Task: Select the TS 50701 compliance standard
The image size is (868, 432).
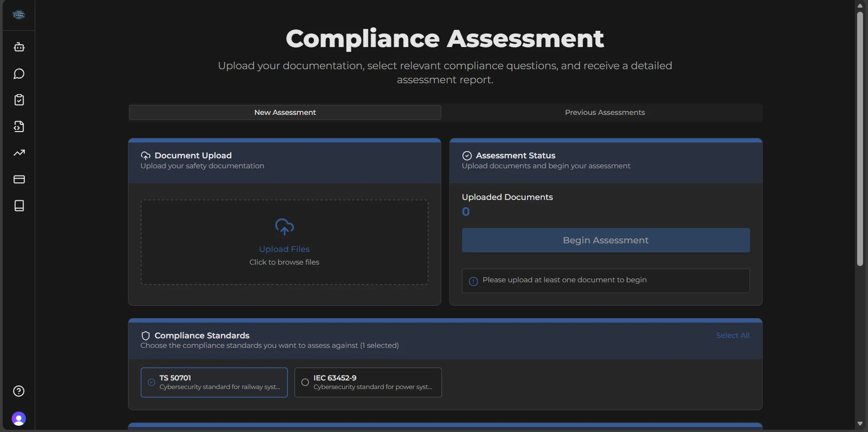Action: coord(214,382)
